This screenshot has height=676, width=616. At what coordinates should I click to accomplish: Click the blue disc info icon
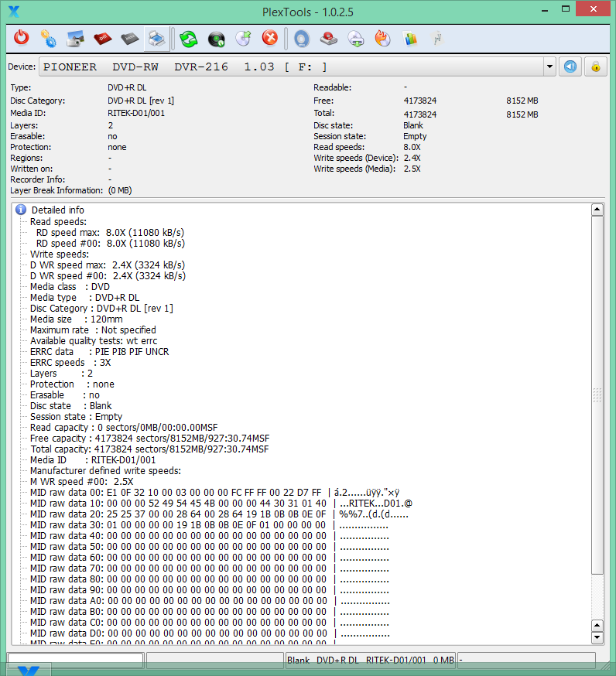pos(302,39)
